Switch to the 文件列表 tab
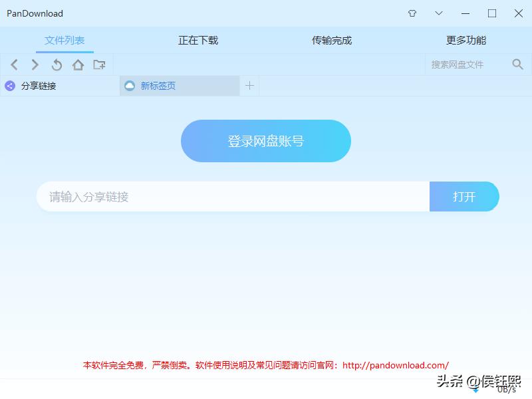Screen dimensions: 532x399 (65, 40)
